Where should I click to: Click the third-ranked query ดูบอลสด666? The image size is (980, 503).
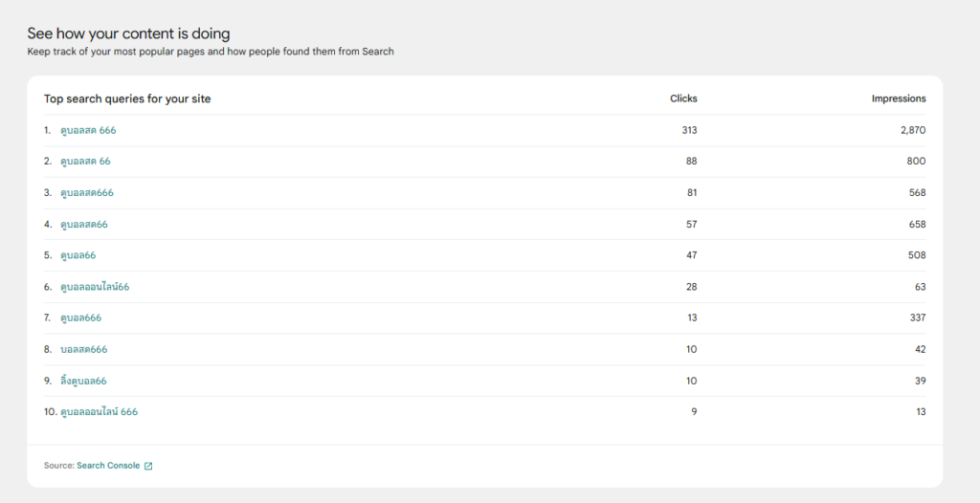click(x=87, y=193)
